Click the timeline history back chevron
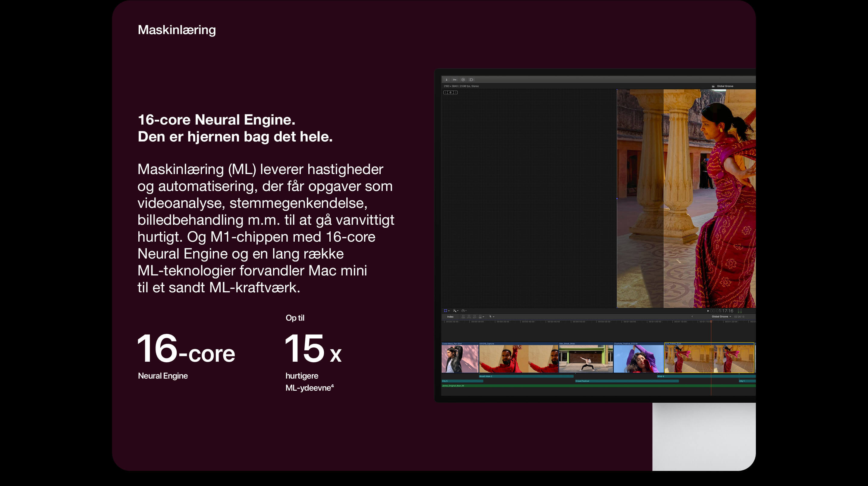The height and width of the screenshot is (486, 868). point(693,317)
